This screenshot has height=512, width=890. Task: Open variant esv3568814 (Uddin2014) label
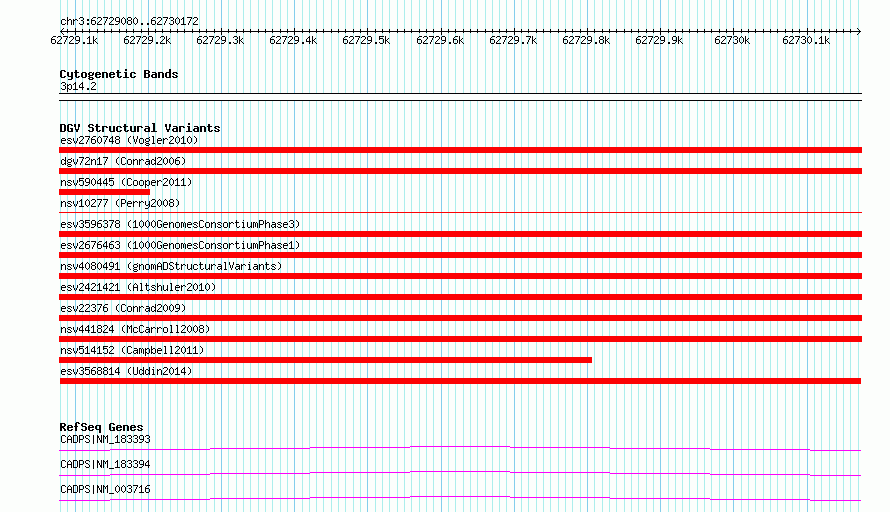[126, 371]
